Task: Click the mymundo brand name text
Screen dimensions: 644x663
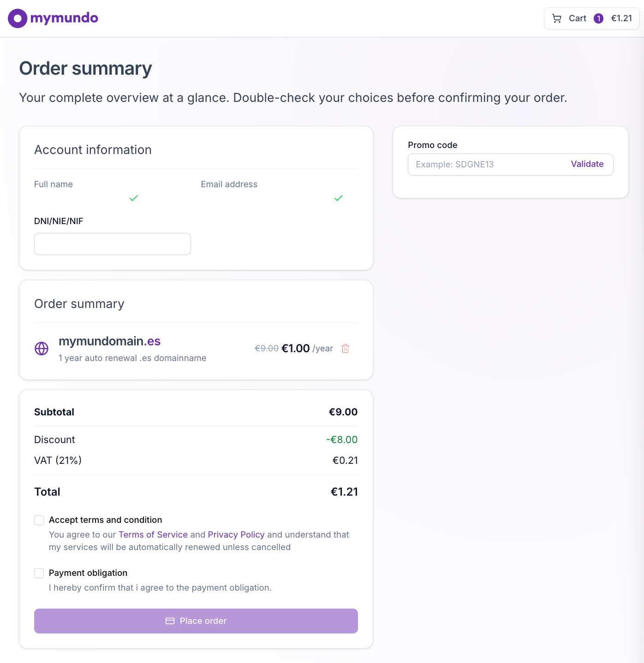Action: pos(64,18)
